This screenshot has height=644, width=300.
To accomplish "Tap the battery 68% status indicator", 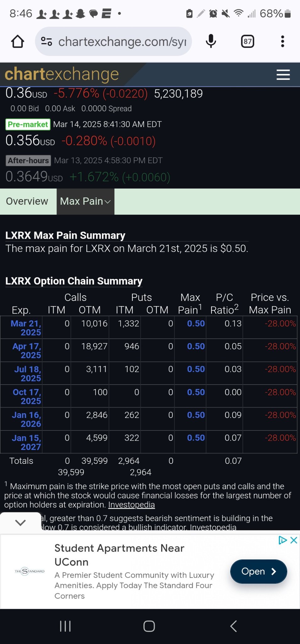I will click(x=275, y=14).
